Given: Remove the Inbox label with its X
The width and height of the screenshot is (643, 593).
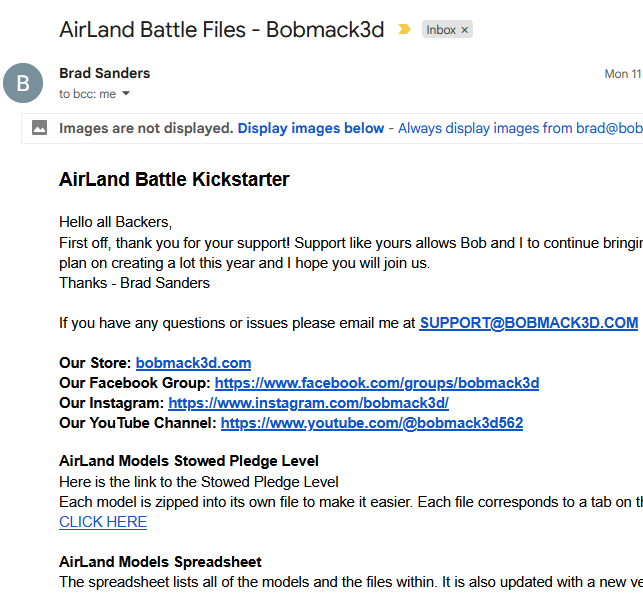Looking at the screenshot, I should [x=465, y=30].
